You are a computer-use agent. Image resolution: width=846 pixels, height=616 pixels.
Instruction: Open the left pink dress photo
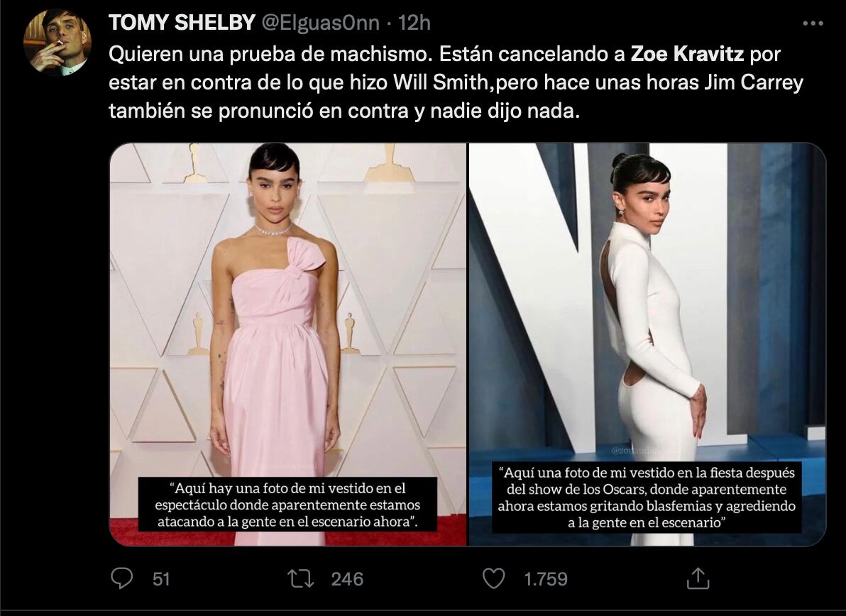coord(288,344)
